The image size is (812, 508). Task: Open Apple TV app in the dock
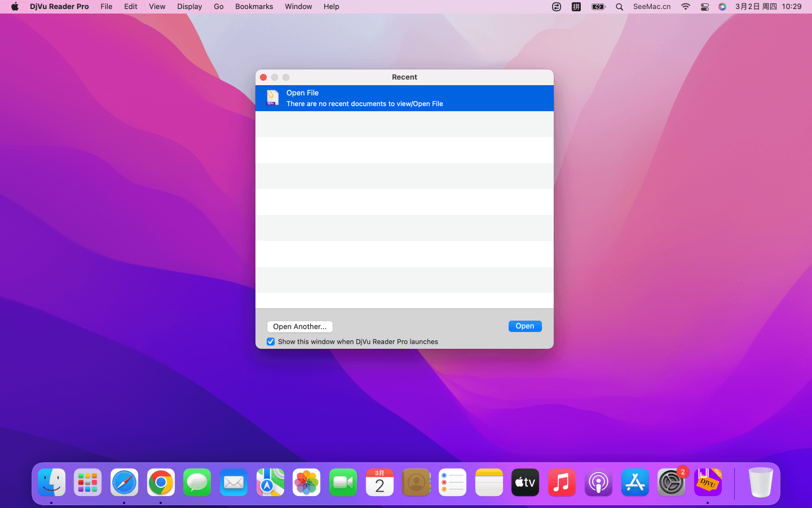[x=525, y=483]
